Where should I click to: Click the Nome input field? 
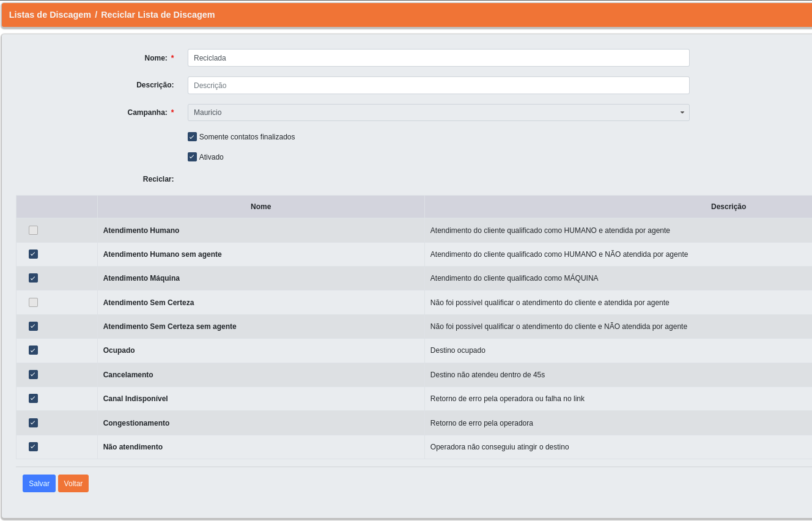click(x=438, y=58)
